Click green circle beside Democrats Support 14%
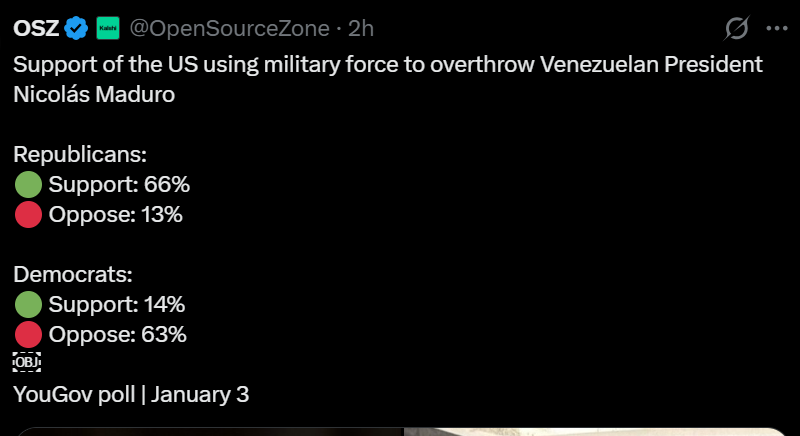Screen dimensions: 800x436 [29, 304]
